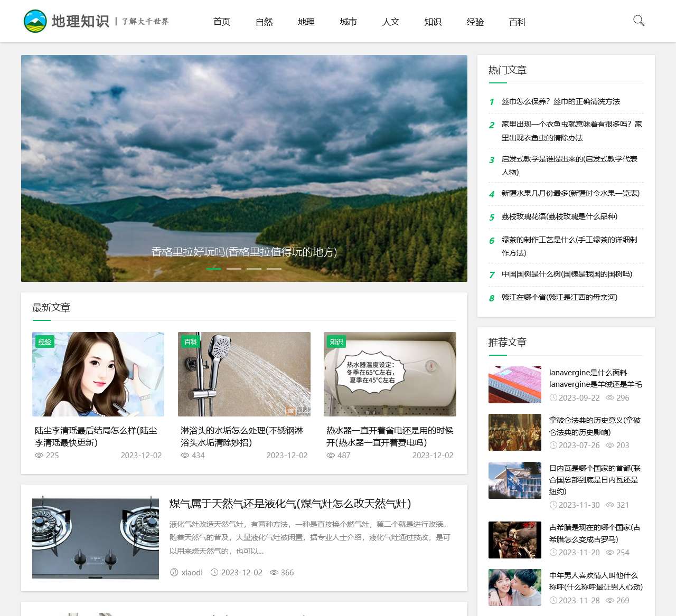The image size is (676, 616).
Task: Select the 地理 navigation item
Action: [x=306, y=22]
